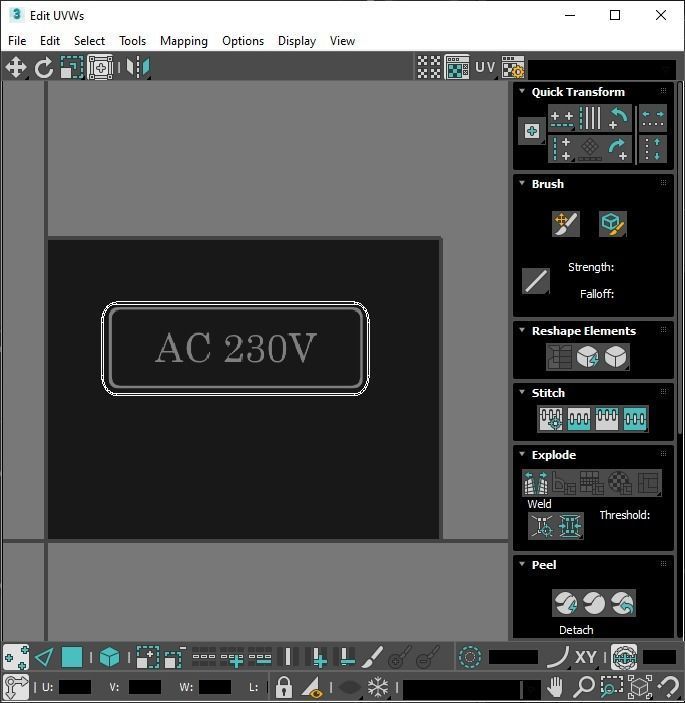
Task: Open the texture map dropdown field
Action: 602,69
